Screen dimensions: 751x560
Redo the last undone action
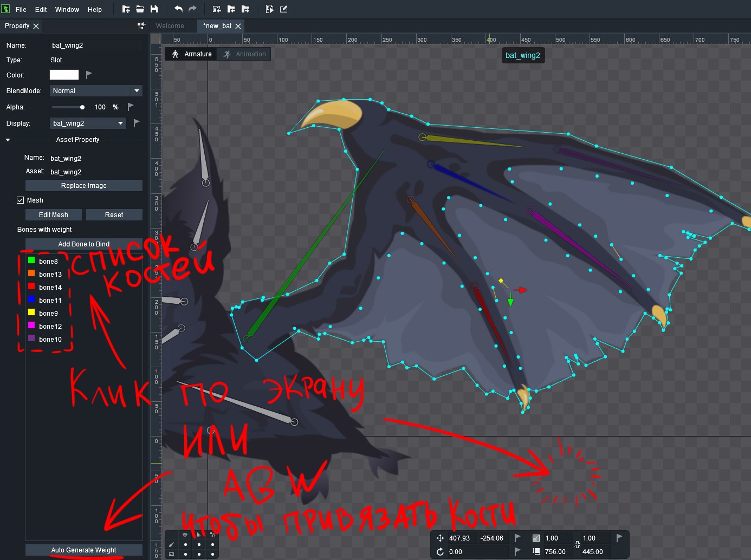(x=192, y=9)
